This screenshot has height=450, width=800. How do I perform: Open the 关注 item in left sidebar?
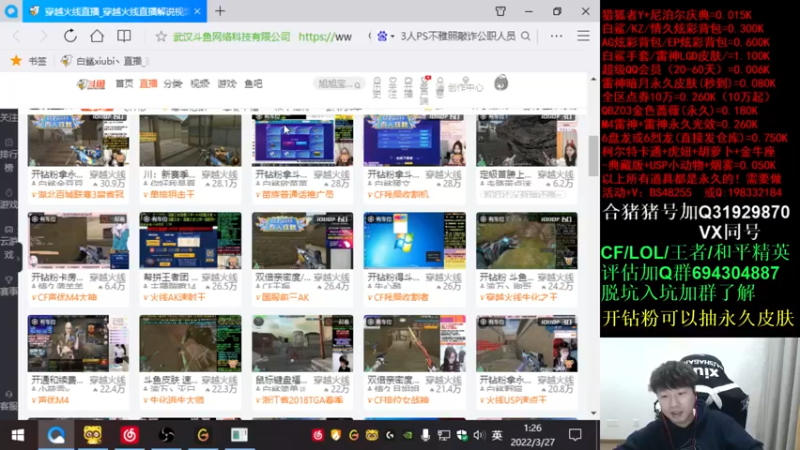(x=9, y=118)
